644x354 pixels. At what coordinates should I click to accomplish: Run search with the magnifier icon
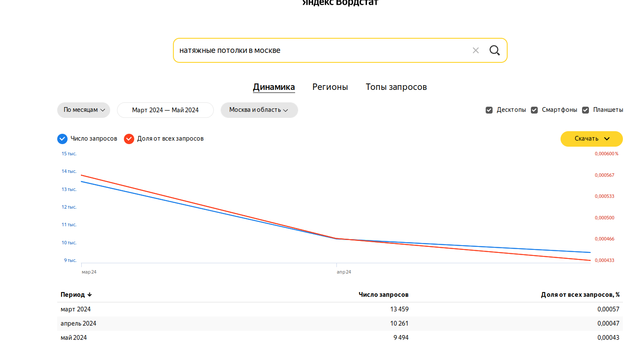pos(495,50)
